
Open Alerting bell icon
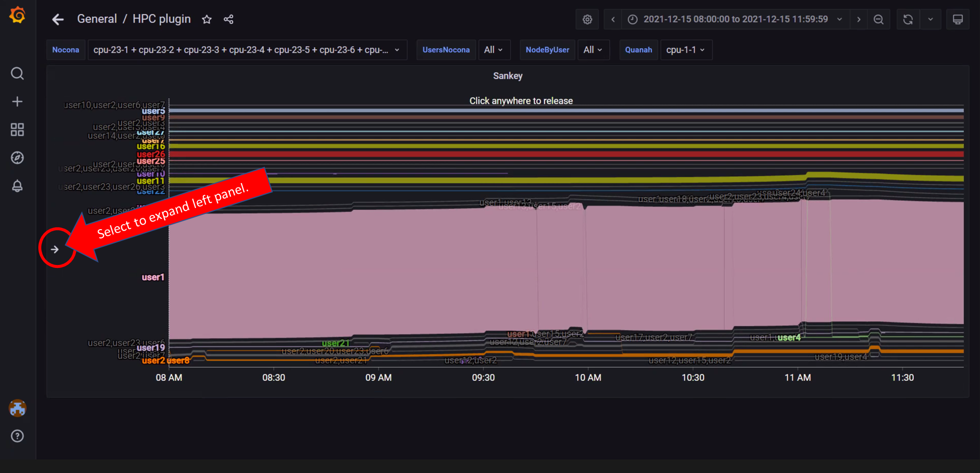click(x=17, y=186)
